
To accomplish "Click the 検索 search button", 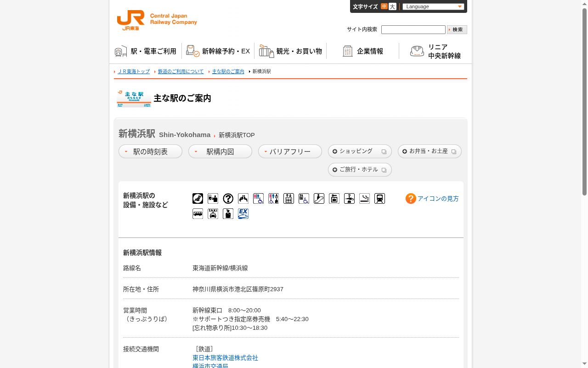I will tap(457, 29).
